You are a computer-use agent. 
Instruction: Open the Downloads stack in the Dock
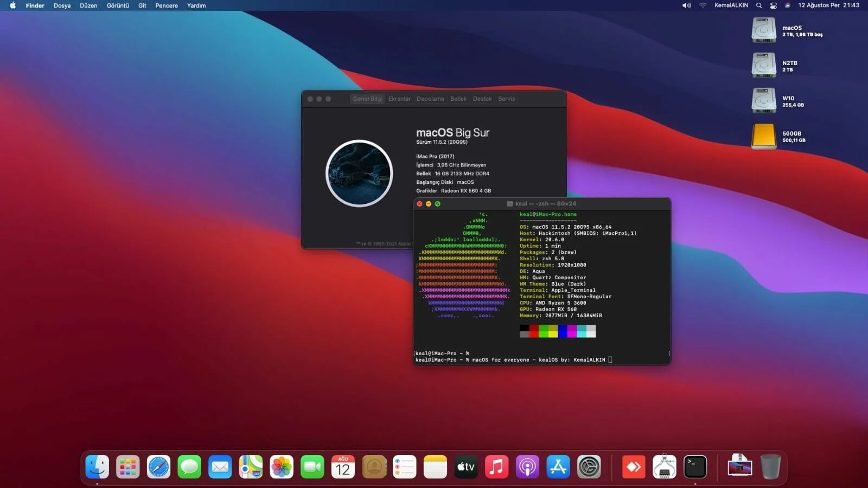[x=740, y=466]
